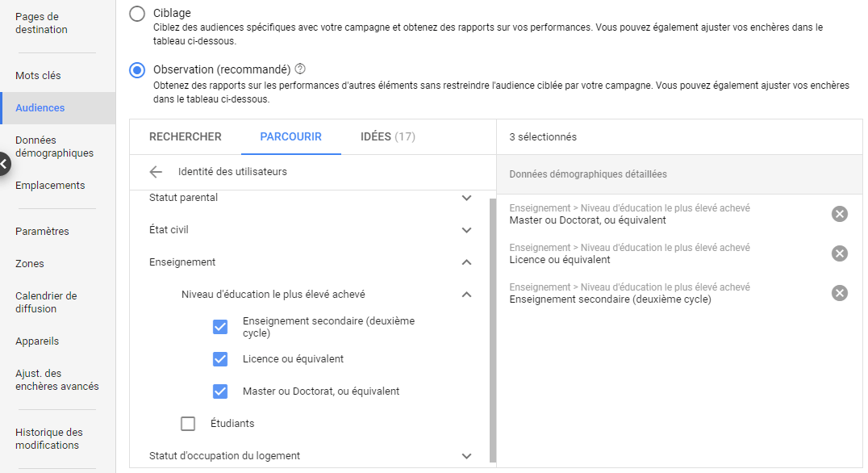Click the back arrow beside Identité des utilisateurs
Image resolution: width=868 pixels, height=473 pixels.
coord(156,172)
